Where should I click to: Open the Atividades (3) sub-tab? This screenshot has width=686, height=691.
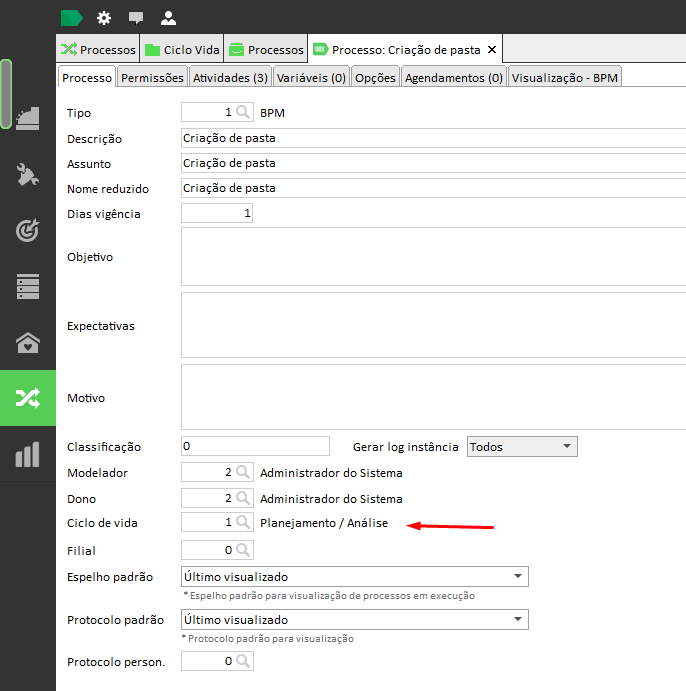pyautogui.click(x=230, y=78)
